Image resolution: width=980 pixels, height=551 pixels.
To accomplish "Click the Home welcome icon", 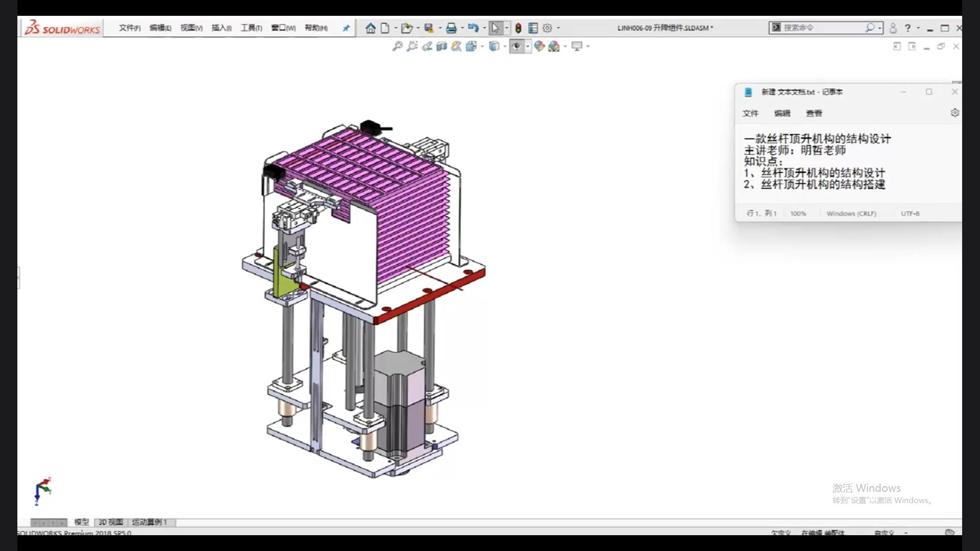I will [371, 28].
